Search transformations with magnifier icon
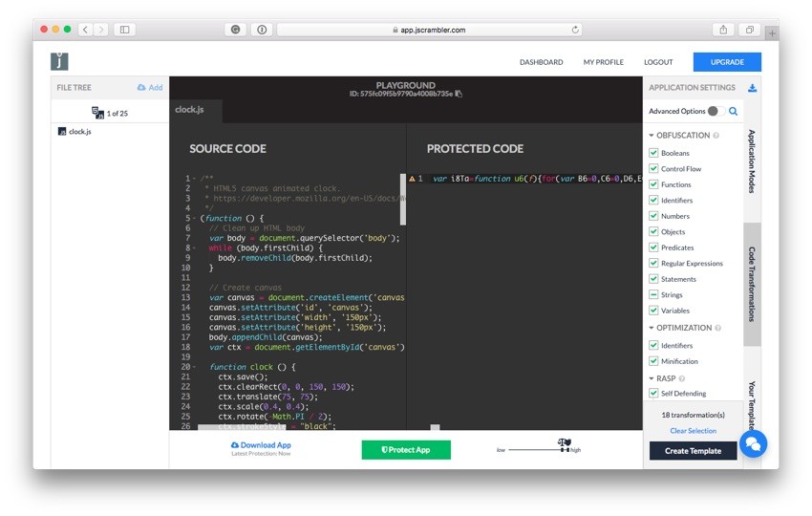The image size is (812, 516). pos(734,111)
